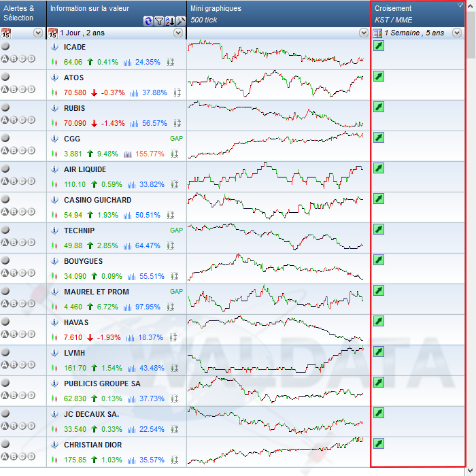The height and width of the screenshot is (476, 476).
Task: Open the filter funnel icon
Action: tap(158, 21)
